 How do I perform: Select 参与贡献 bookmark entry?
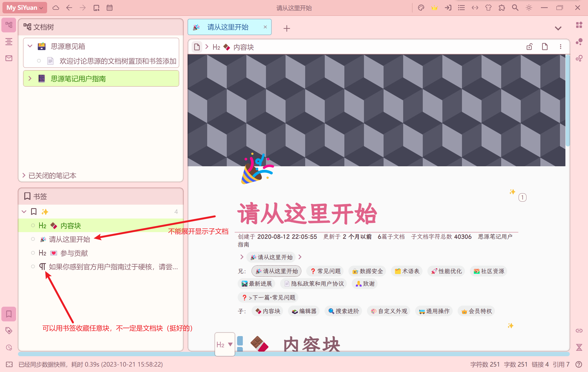click(x=74, y=253)
